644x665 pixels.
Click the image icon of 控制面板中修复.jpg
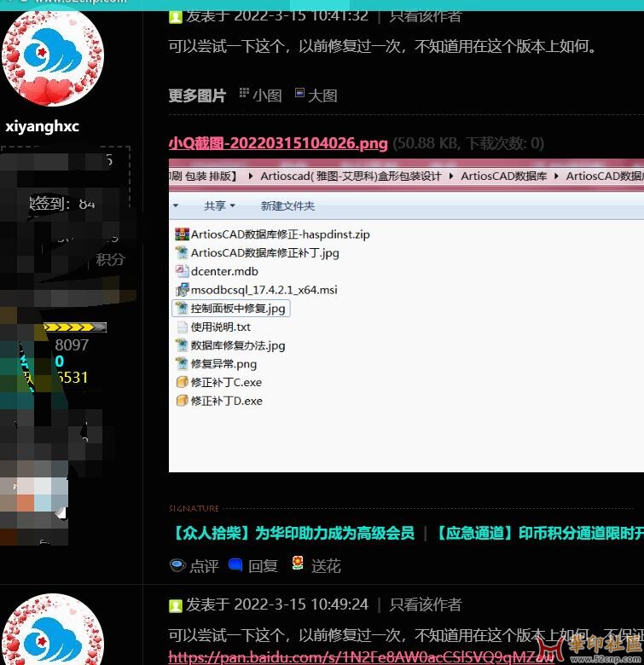(x=182, y=309)
